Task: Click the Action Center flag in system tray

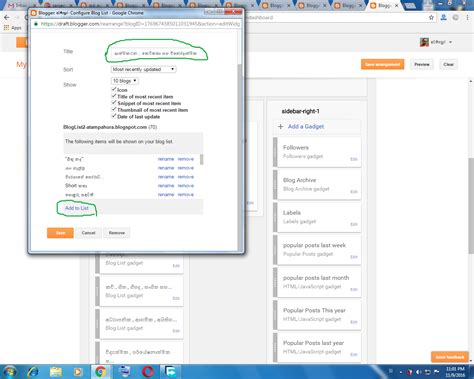Action: click(x=436, y=372)
